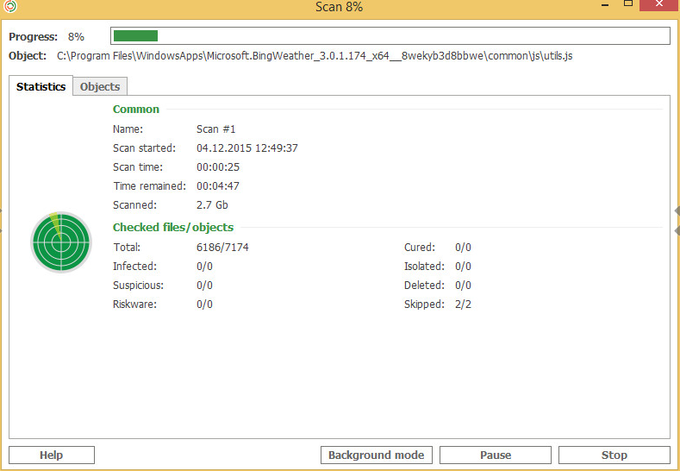Click the 'Scan 8%' window title
Viewport: 680px width, 471px height.
339,7
